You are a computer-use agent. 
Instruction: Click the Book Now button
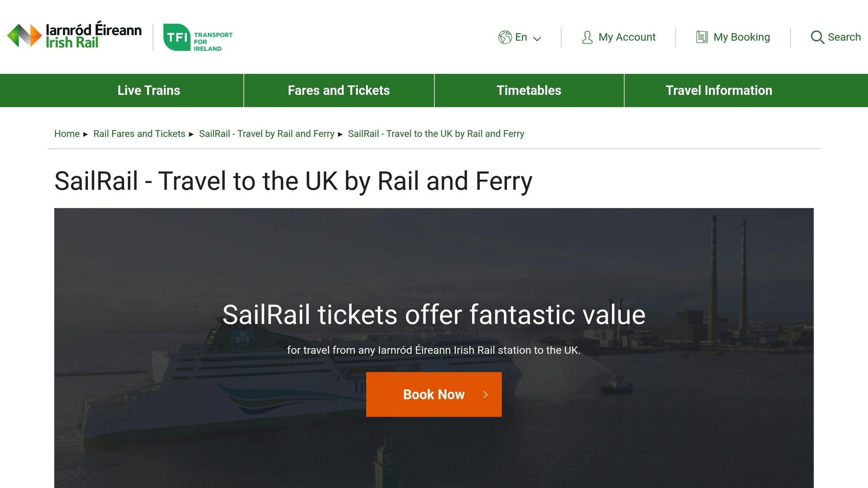coord(434,394)
